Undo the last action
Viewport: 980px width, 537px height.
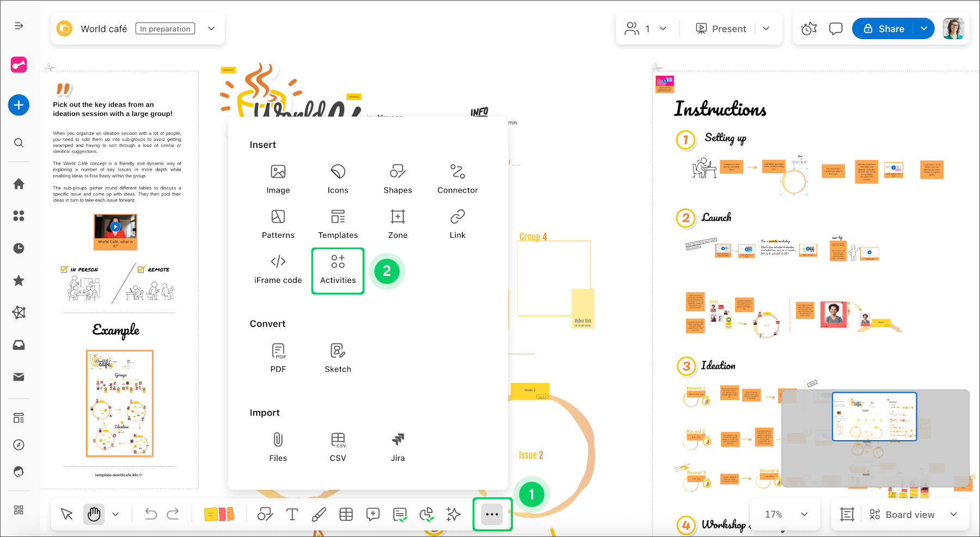[150, 514]
